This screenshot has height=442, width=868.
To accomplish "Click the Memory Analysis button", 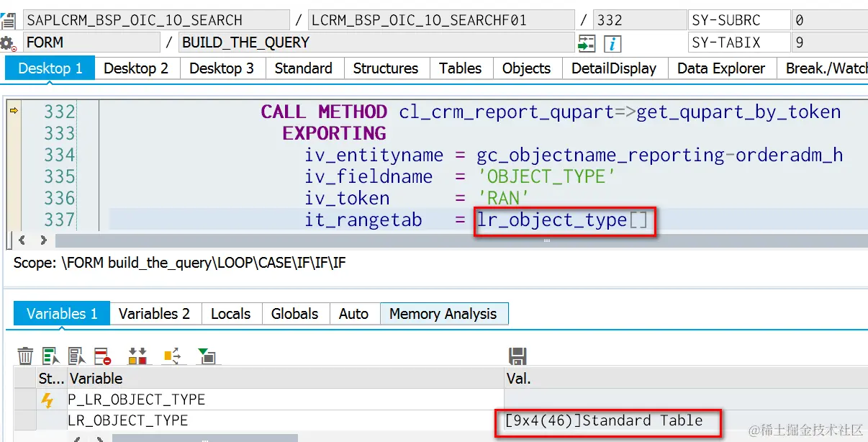I will pyautogui.click(x=443, y=313).
